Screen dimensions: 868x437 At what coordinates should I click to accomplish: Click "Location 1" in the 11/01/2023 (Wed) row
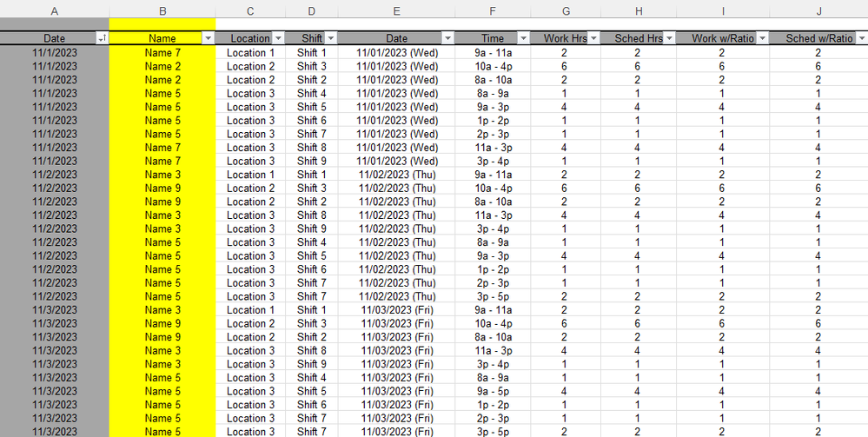[x=250, y=53]
